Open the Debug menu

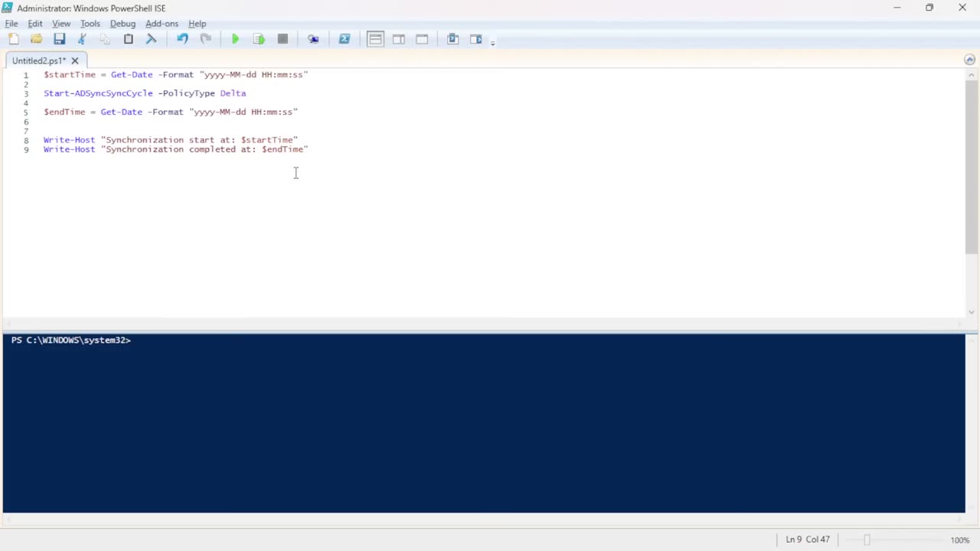[x=122, y=24]
